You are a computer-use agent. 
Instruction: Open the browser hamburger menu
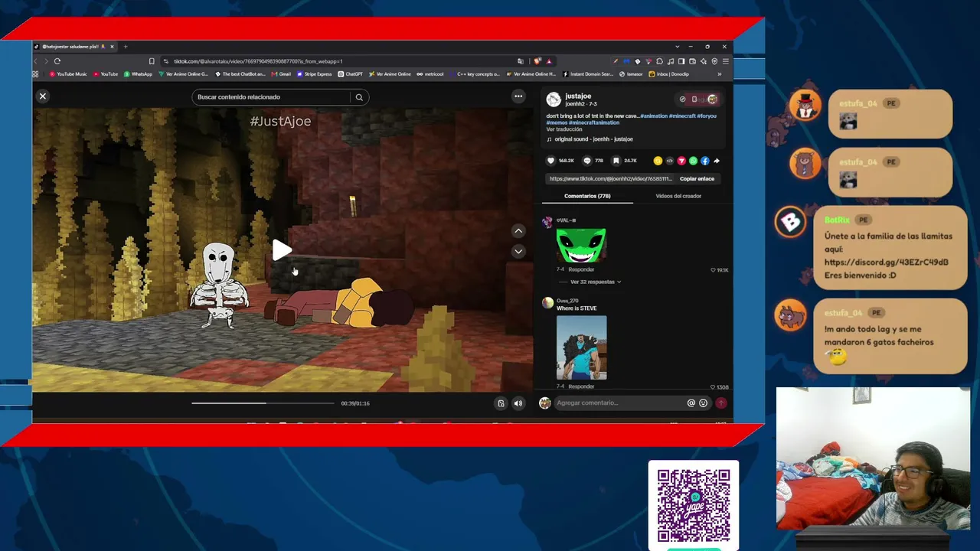(x=726, y=61)
